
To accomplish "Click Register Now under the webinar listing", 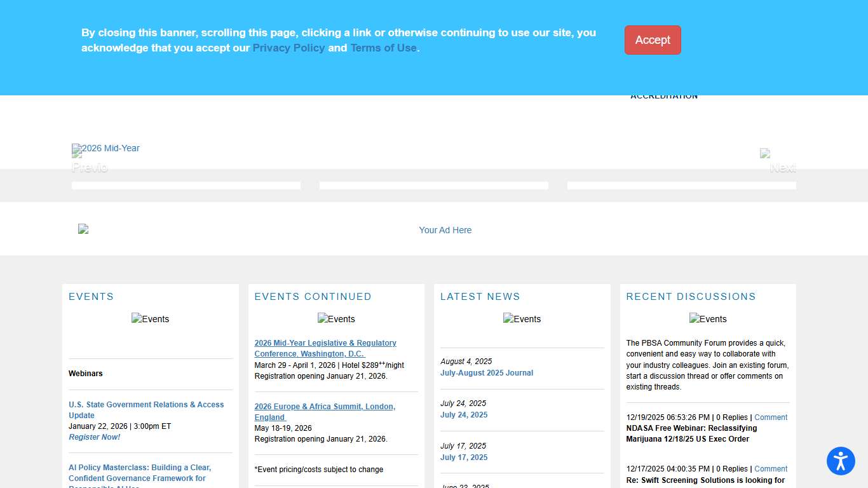I will click(94, 437).
